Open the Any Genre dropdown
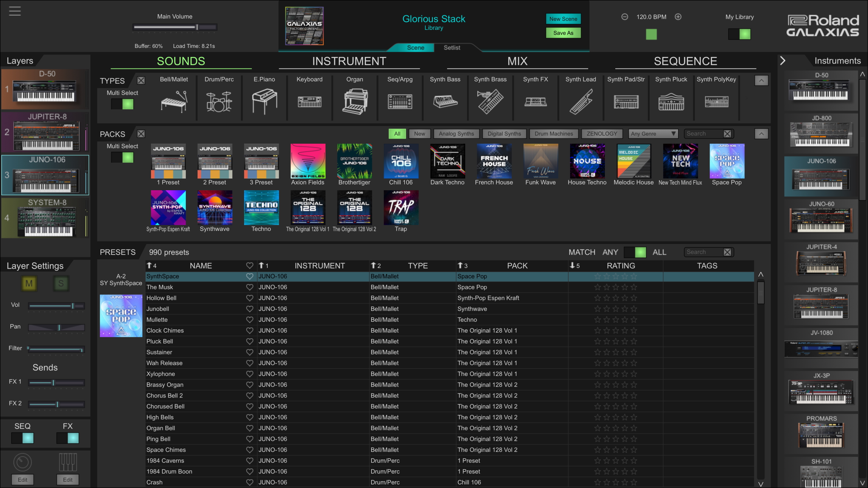Image resolution: width=868 pixels, height=488 pixels. point(653,134)
